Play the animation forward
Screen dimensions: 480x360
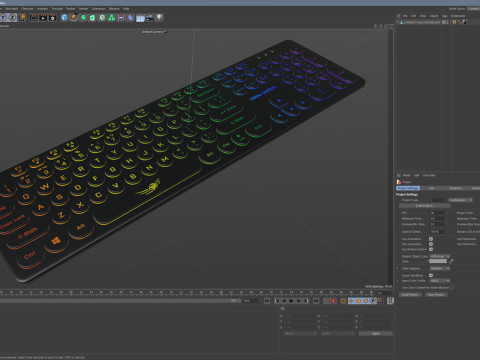[292, 301]
